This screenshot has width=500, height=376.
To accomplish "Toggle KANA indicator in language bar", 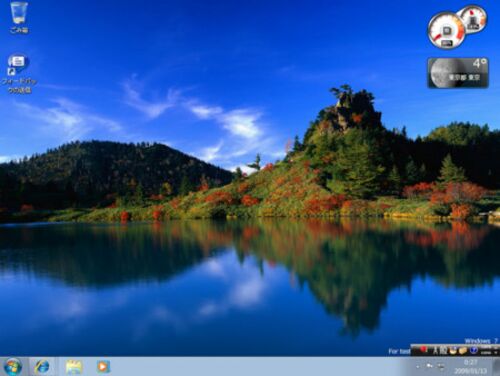I will (x=486, y=353).
